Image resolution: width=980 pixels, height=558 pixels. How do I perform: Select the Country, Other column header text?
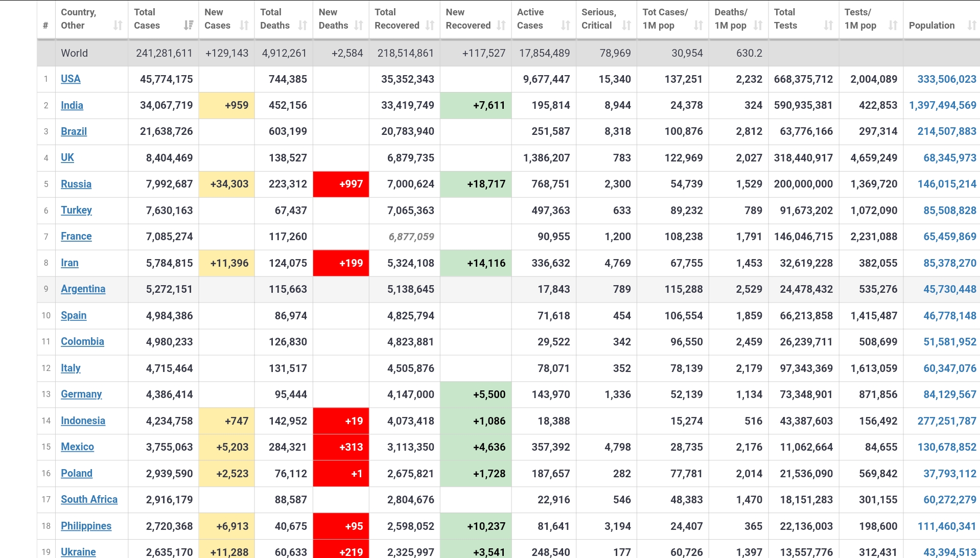click(x=79, y=18)
